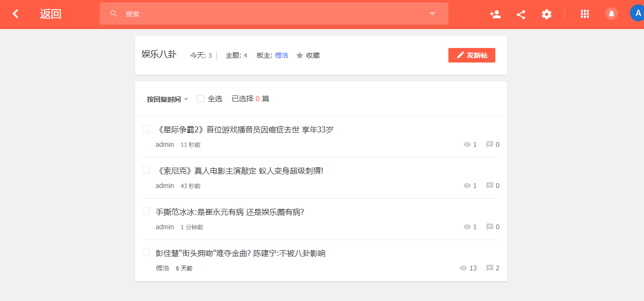Click the star icon to favorite board

click(300, 55)
